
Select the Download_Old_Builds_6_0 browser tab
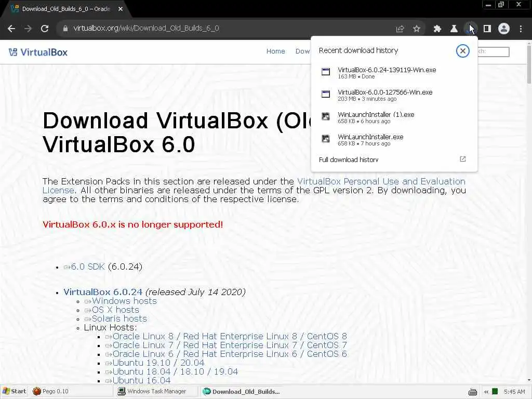[66, 9]
